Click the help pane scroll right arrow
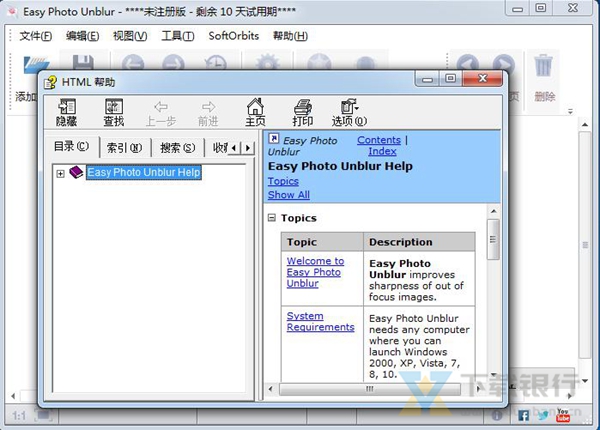Viewport: 600px width, 430px height. (x=478, y=389)
